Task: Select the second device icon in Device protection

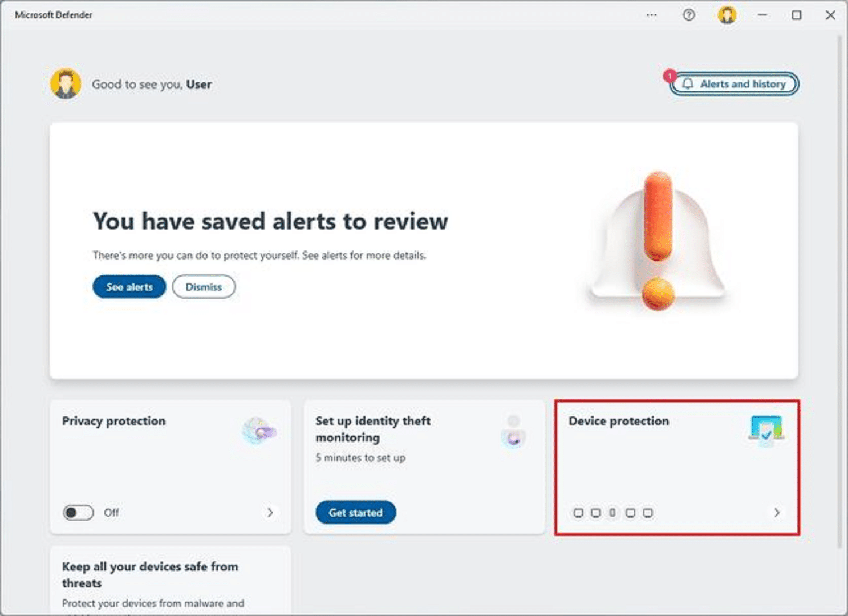Action: 595,513
